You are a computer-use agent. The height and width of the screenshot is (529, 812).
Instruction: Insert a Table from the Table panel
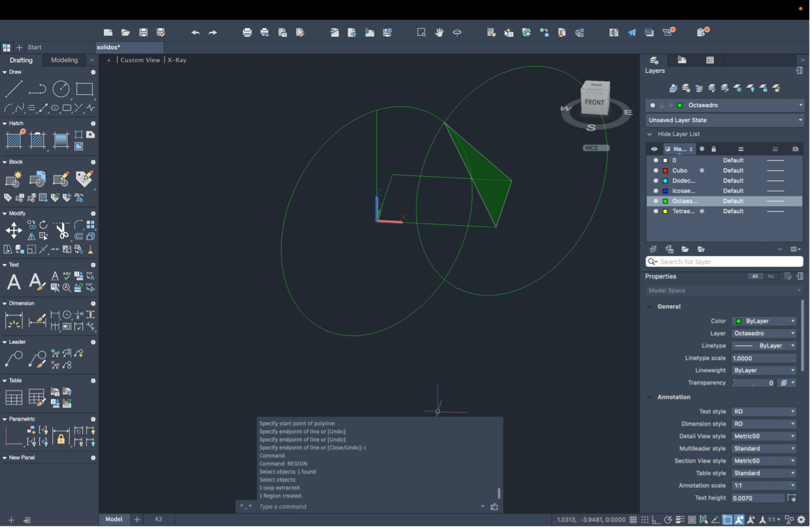coord(14,397)
